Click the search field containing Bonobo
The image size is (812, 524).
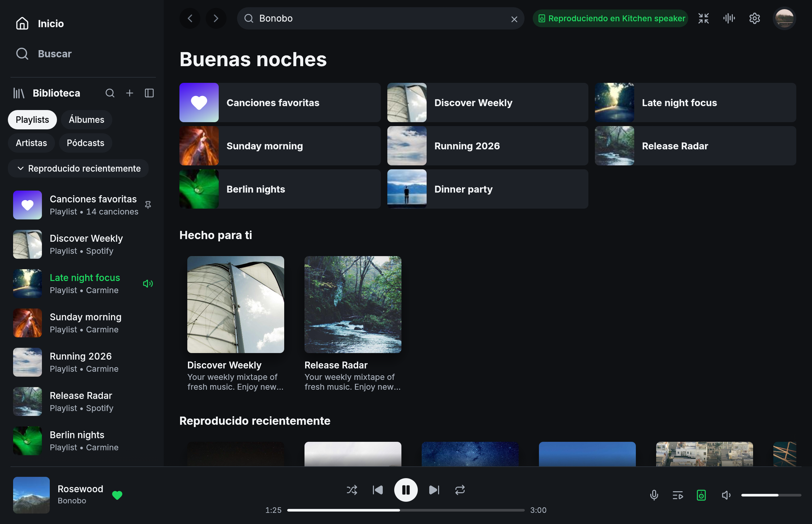[380, 18]
